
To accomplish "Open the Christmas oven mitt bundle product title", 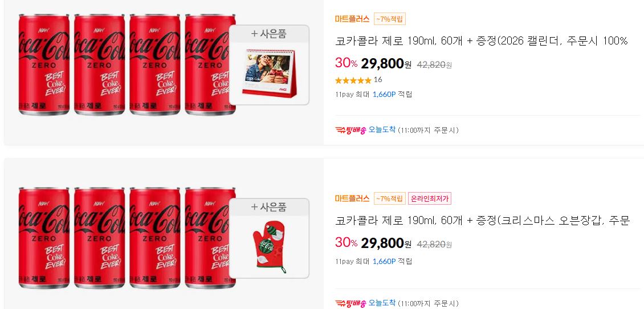I will pos(482,221).
